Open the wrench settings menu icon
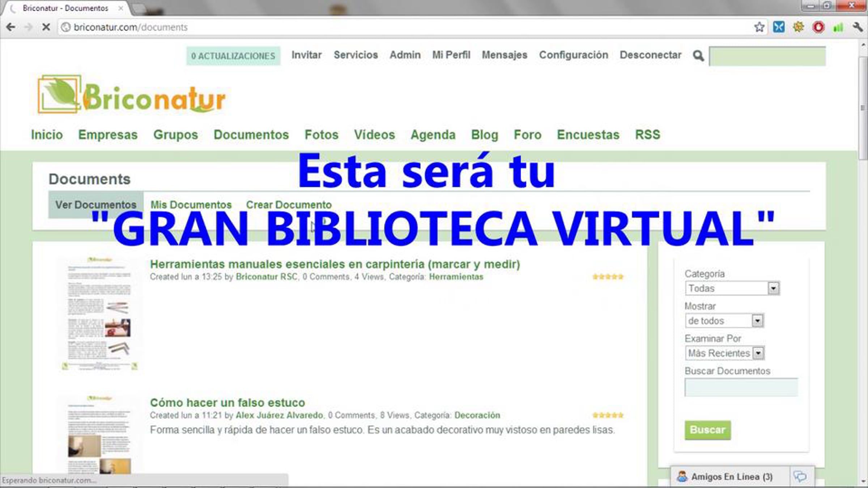Image resolution: width=868 pixels, height=488 pixels. point(858,27)
